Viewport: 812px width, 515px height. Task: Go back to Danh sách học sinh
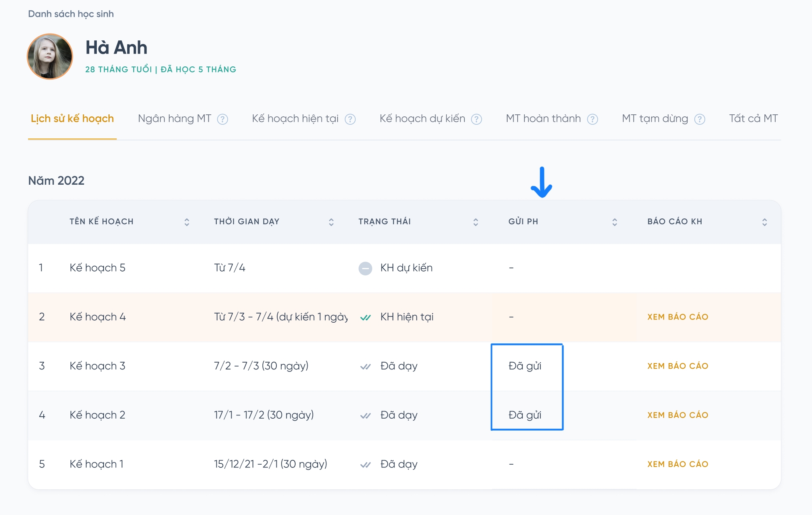click(x=71, y=14)
